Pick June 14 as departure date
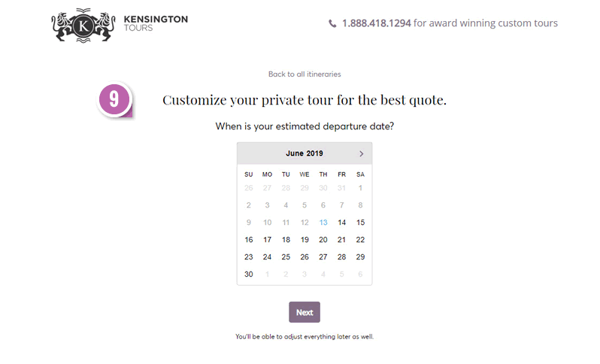The height and width of the screenshot is (364, 600). click(341, 223)
